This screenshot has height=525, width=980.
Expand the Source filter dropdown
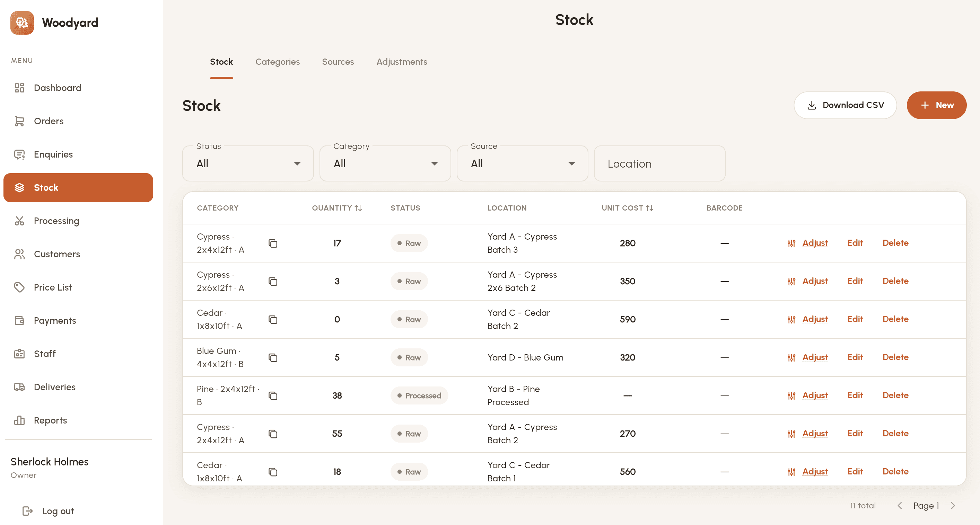pyautogui.click(x=522, y=163)
